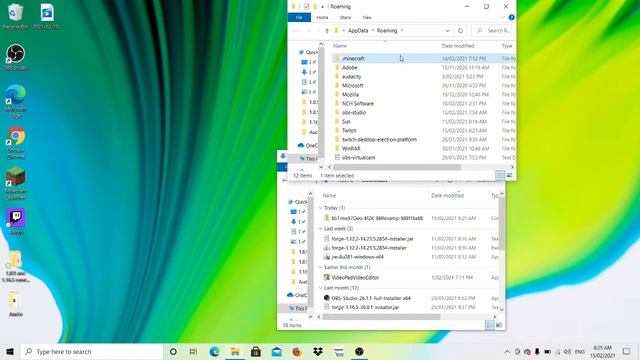640x360 pixels.
Task: Click AppData in the address breadcrumb
Action: click(x=358, y=31)
